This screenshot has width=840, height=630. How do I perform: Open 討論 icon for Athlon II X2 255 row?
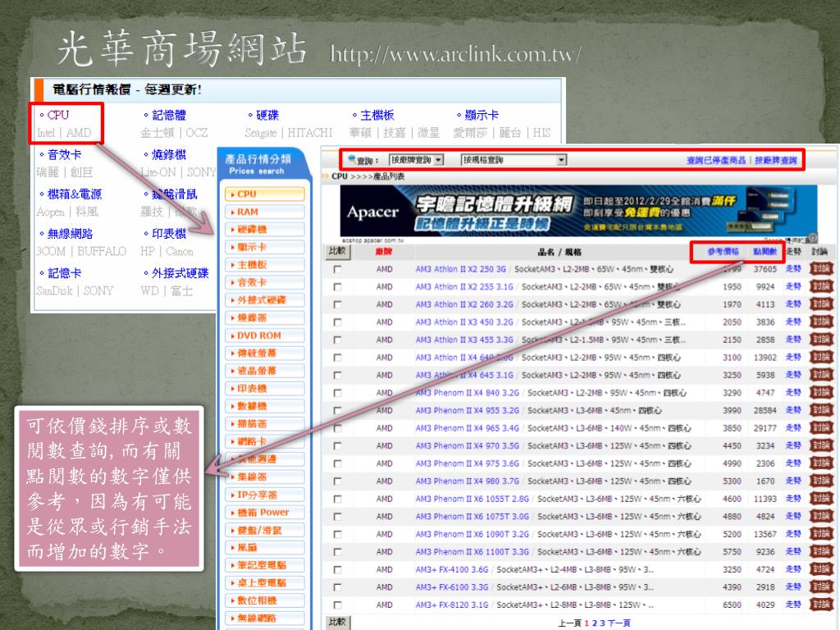pyautogui.click(x=820, y=286)
